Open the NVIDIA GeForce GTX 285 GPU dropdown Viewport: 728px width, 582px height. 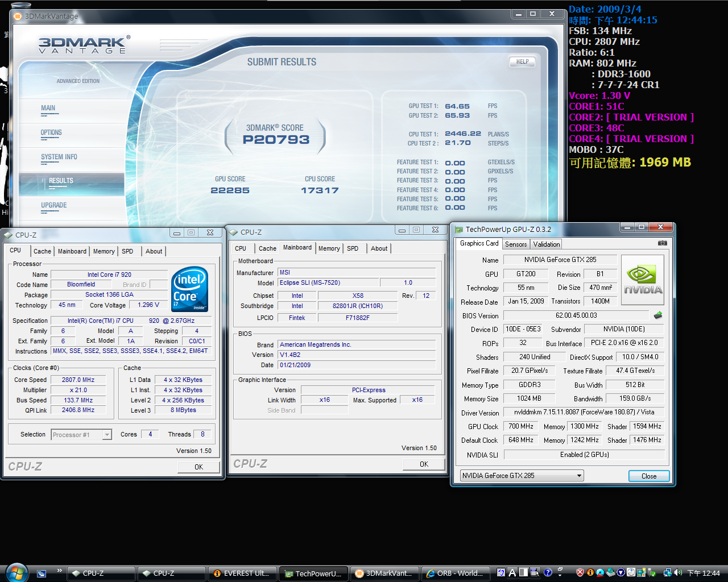pyautogui.click(x=522, y=476)
